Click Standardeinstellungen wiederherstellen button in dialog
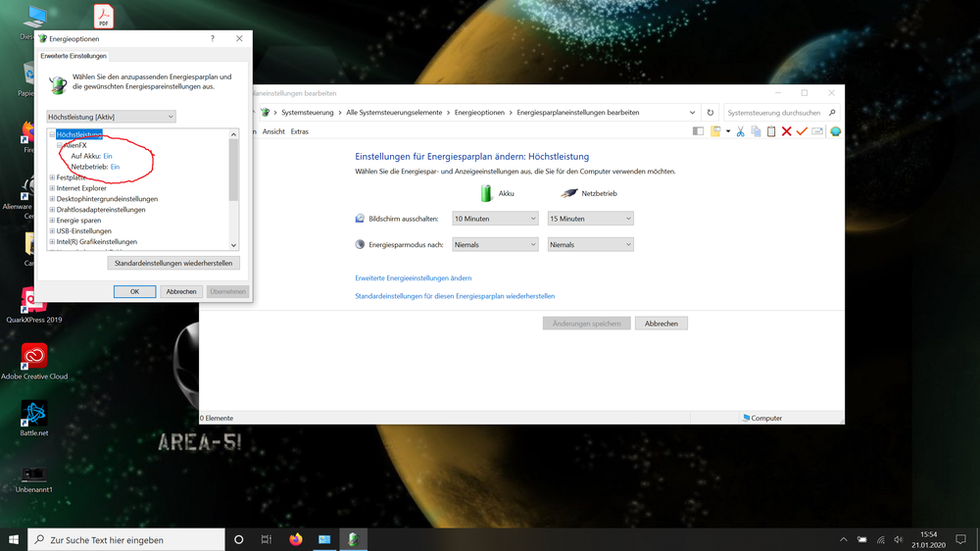The image size is (980, 551). (x=173, y=264)
